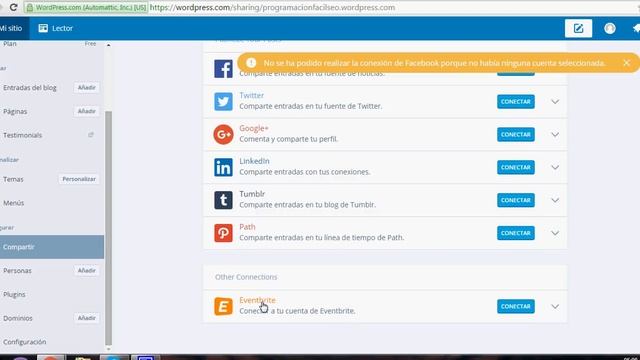Viewport: 640px width, 360px height.
Task: Open Dominios sidebar item
Action: click(x=18, y=318)
